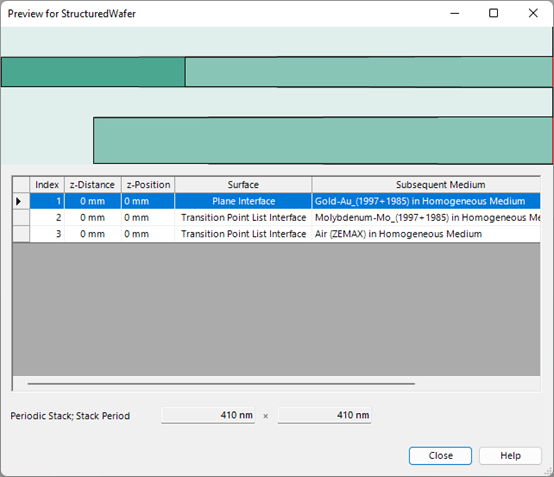Click the Index column header
The width and height of the screenshot is (554, 477).
pos(47,185)
